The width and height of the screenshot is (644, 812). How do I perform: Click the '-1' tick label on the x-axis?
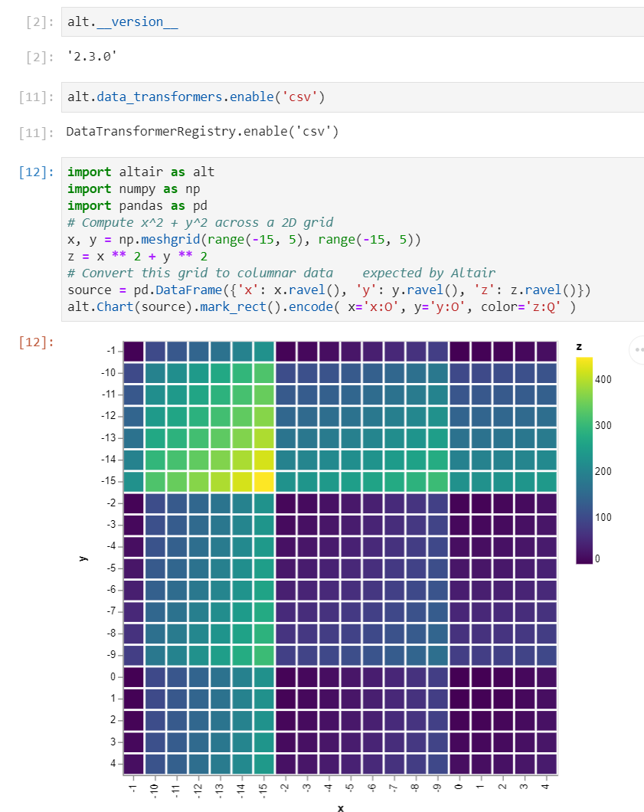(133, 788)
